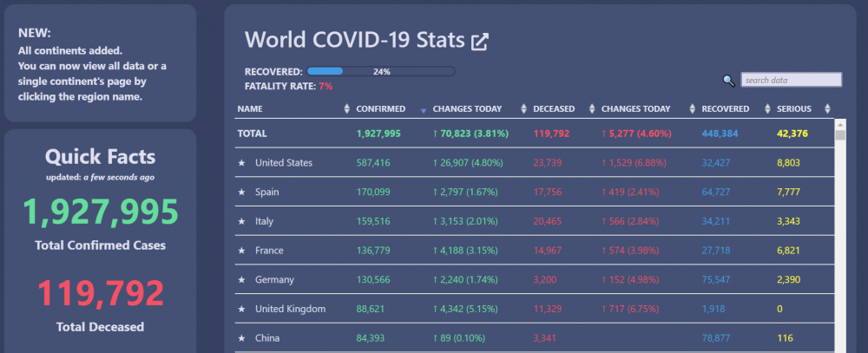Viewport: 868px width, 353px height.
Task: Select the United States country name
Action: point(284,163)
